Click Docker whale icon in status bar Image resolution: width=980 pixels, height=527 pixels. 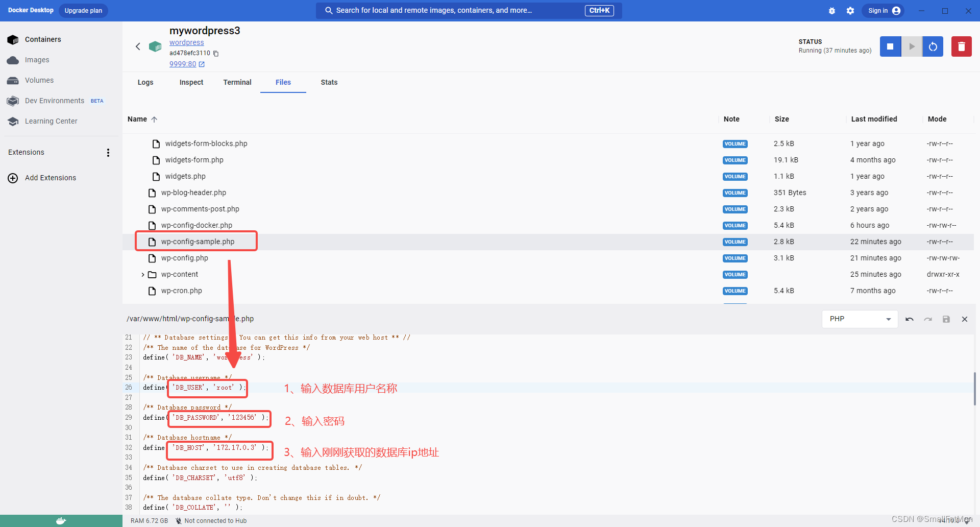[x=61, y=521]
